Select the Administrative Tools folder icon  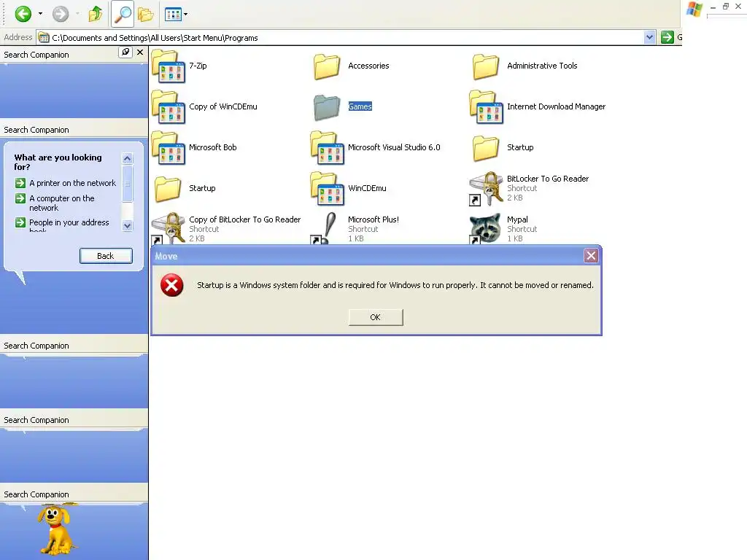[486, 66]
